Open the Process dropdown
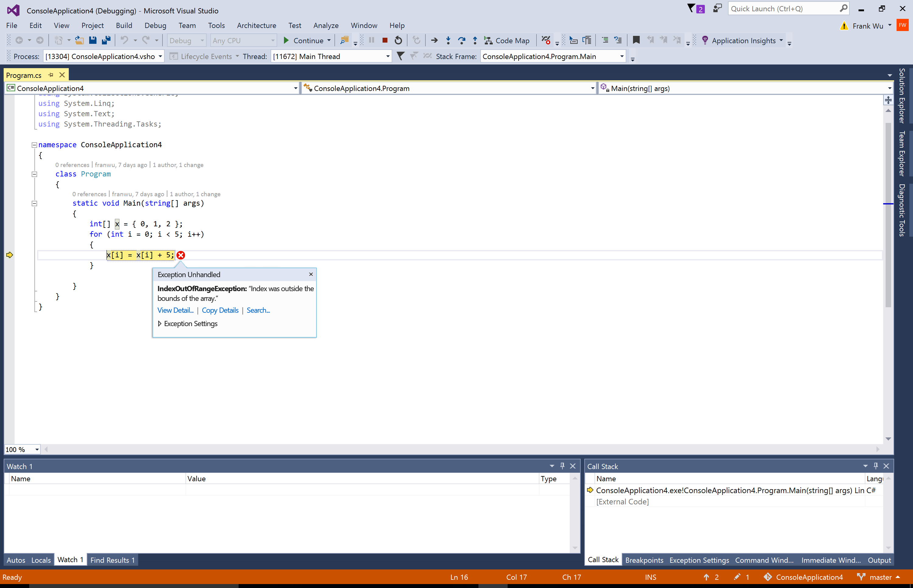Viewport: 913px width, 588px height. tap(160, 57)
